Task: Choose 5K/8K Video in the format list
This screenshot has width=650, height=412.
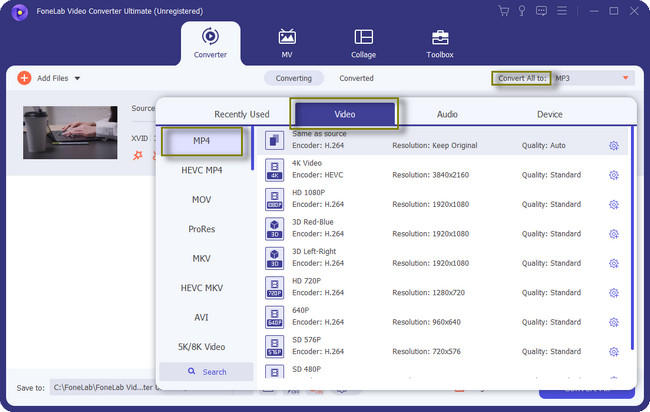Action: 201,347
